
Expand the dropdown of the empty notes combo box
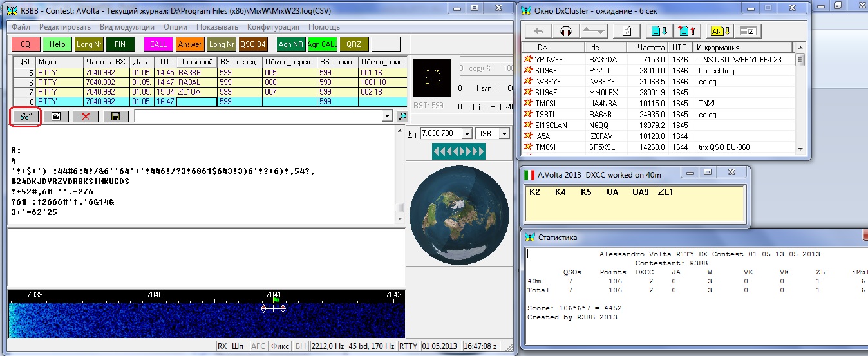point(387,117)
